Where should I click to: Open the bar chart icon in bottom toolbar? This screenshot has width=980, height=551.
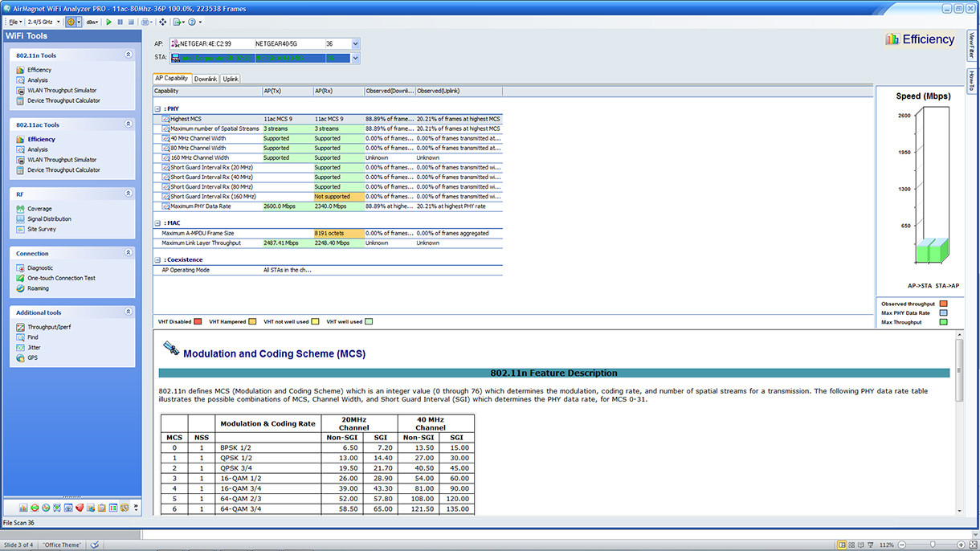pyautogui.click(x=23, y=508)
